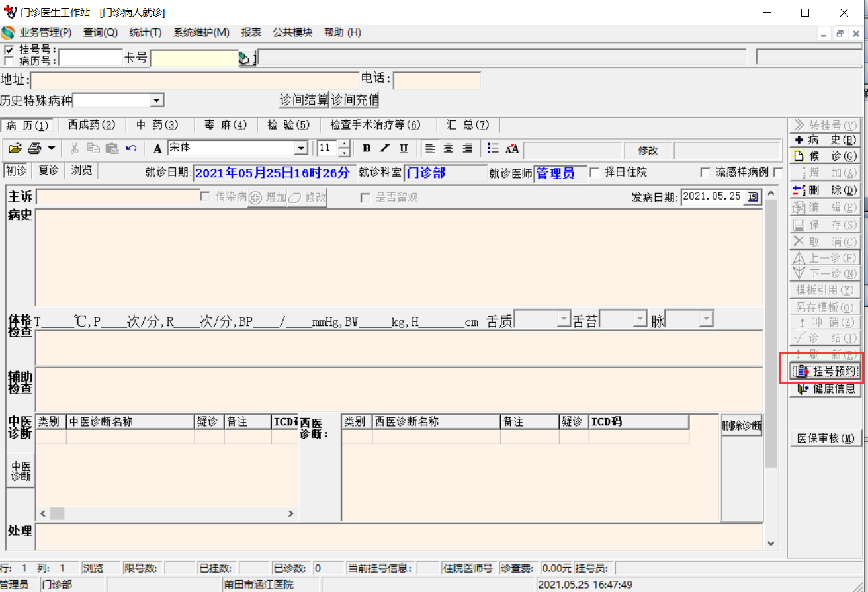The width and height of the screenshot is (868, 592).
Task: Toggle italic formatting
Action: coord(384,148)
